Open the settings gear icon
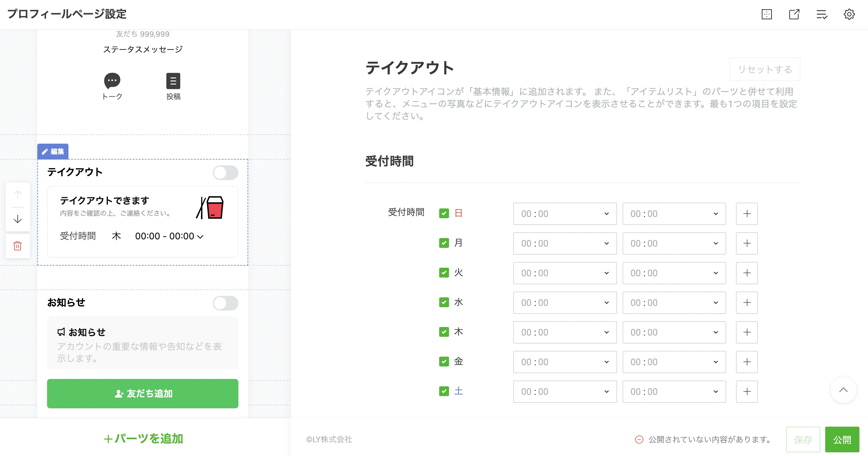868x456 pixels. 849,14
